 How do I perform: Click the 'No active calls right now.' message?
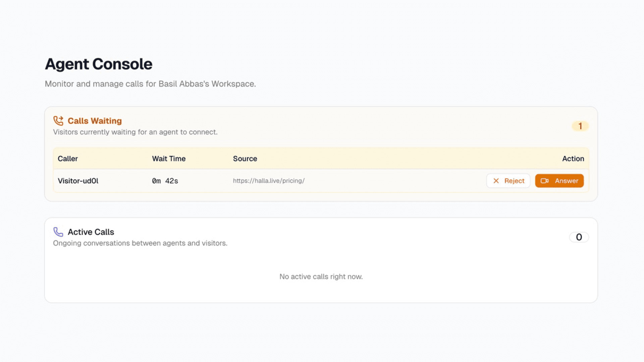pyautogui.click(x=321, y=277)
